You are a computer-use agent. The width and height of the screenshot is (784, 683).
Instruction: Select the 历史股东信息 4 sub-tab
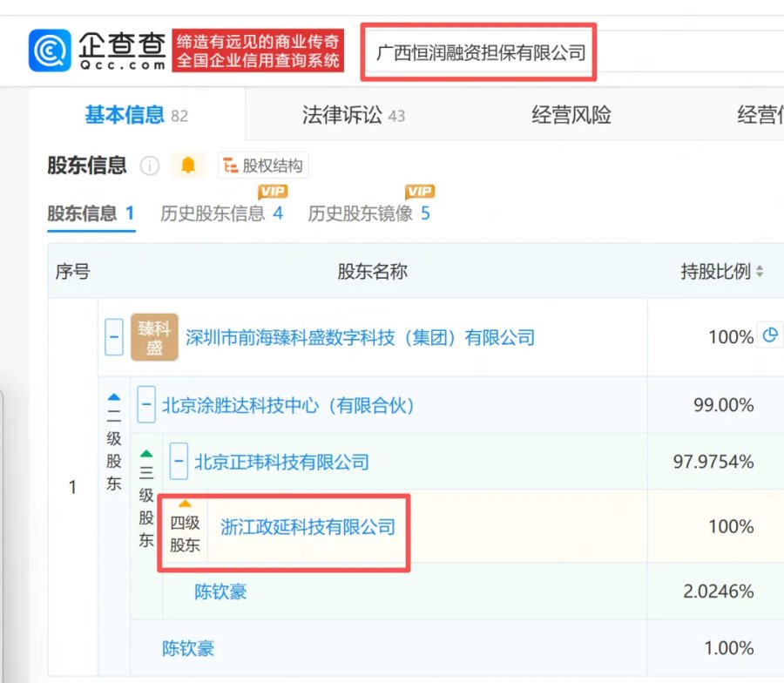221,213
